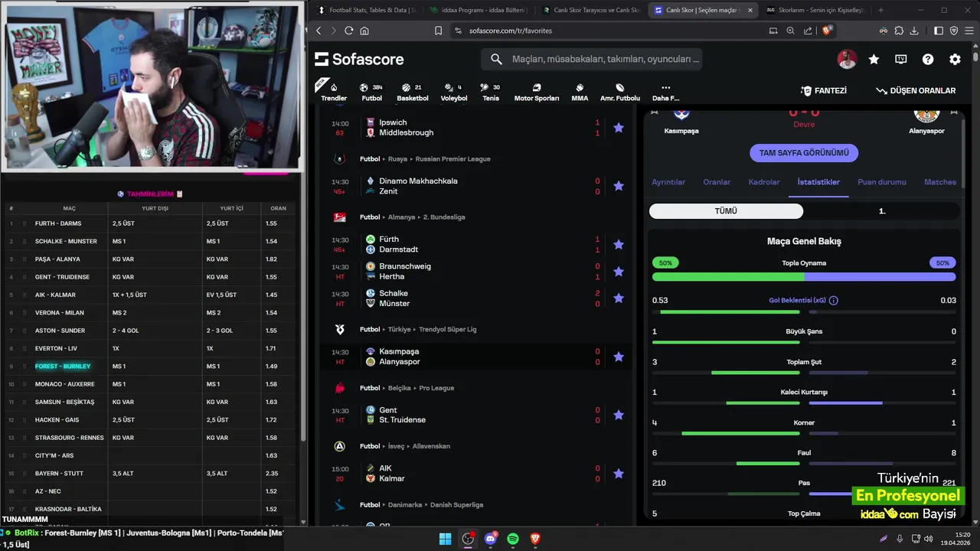Switch to iddaa Programı browser tab
The height and width of the screenshot is (551, 980).
pyautogui.click(x=479, y=10)
